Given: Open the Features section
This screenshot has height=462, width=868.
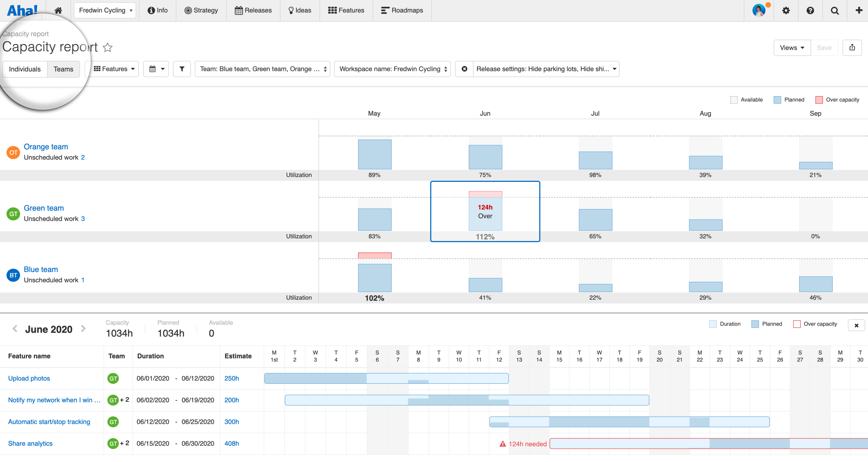Looking at the screenshot, I should 346,10.
